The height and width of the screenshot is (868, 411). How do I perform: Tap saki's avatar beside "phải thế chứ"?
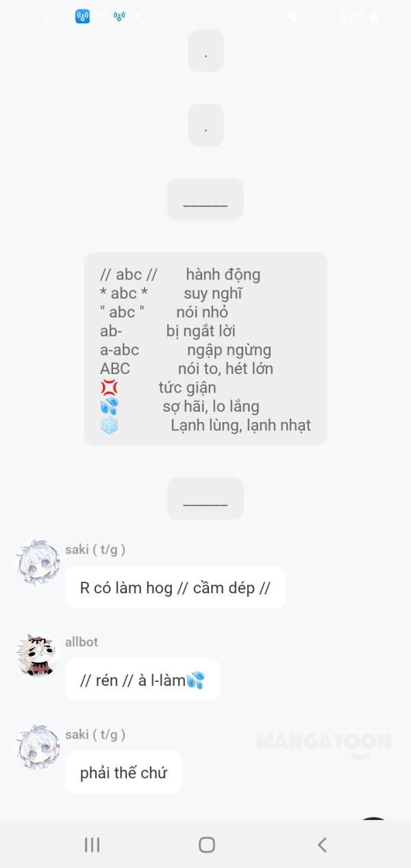coord(38,747)
